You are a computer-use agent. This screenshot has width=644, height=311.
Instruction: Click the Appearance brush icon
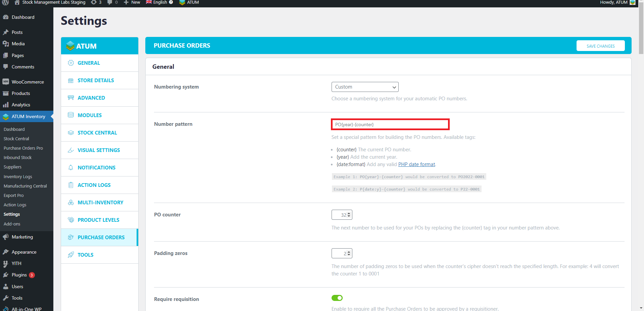tap(6, 252)
